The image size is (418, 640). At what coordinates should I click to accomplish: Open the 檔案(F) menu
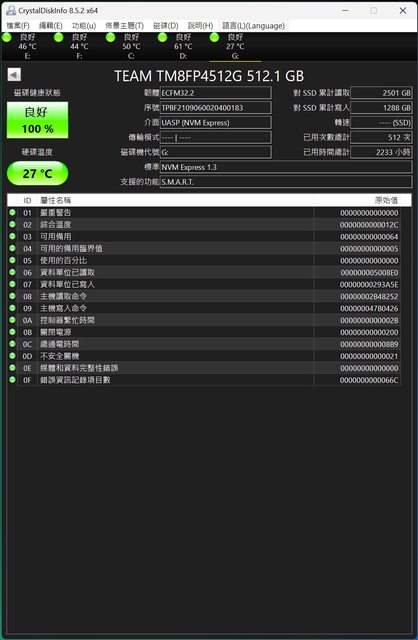coord(18,26)
